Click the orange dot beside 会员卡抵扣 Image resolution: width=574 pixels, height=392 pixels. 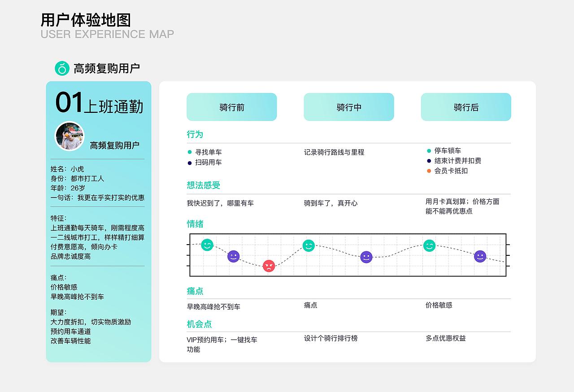429,171
